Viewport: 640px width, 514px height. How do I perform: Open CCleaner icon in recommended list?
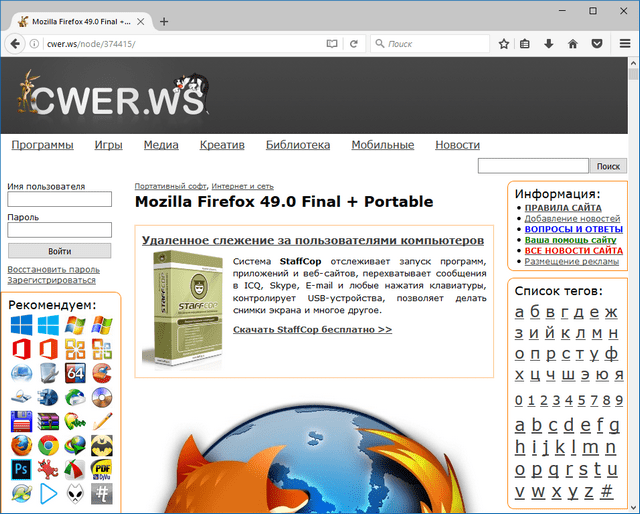point(102,373)
